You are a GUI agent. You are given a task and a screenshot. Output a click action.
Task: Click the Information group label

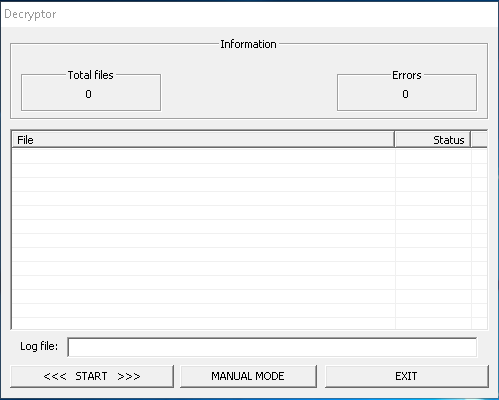[x=248, y=44]
